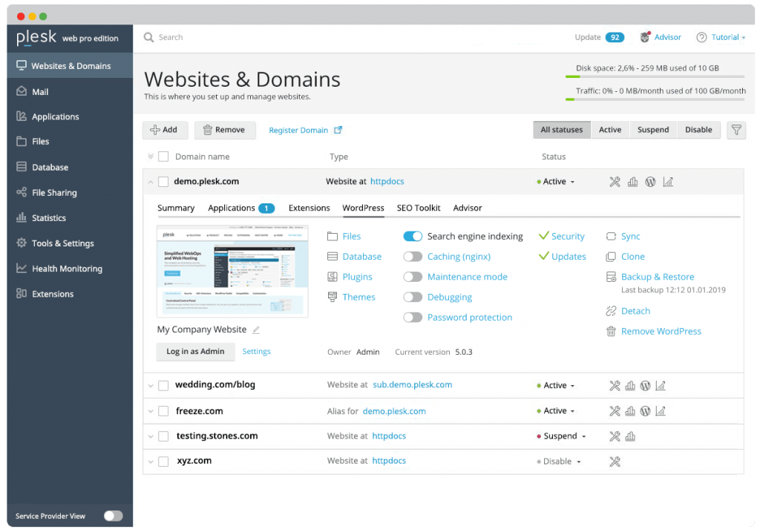Image resolution: width=760 pixels, height=532 pixels.
Task: Expand the testing.stones.com row
Action: point(151,436)
